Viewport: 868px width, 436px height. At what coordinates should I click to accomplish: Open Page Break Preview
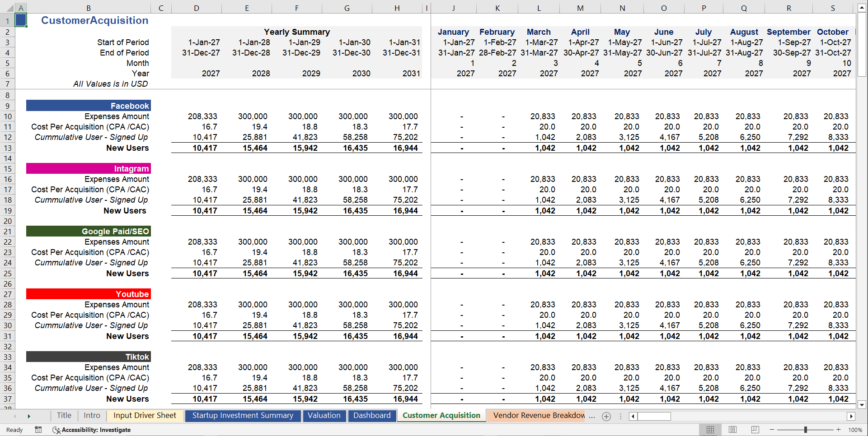pyautogui.click(x=755, y=430)
